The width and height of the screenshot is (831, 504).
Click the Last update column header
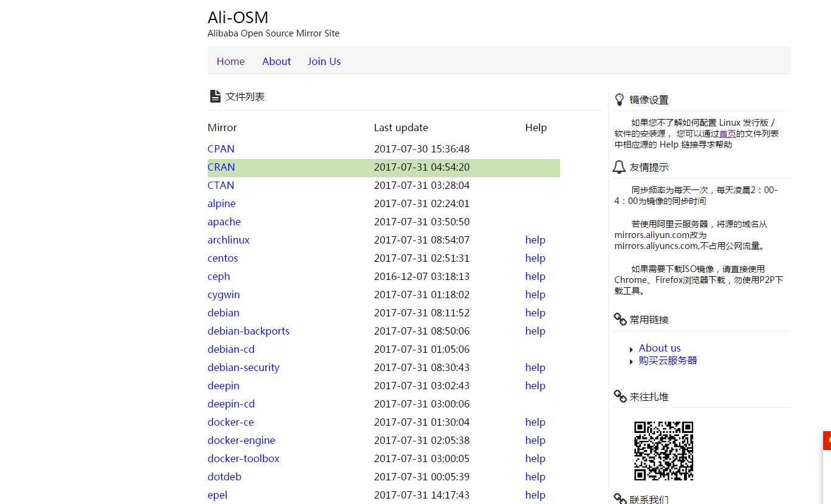[401, 128]
